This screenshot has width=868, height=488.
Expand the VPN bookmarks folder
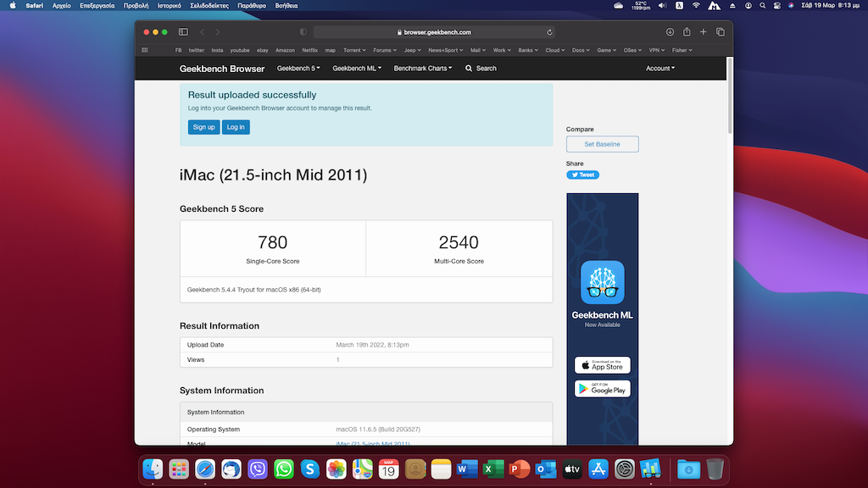[x=657, y=50]
